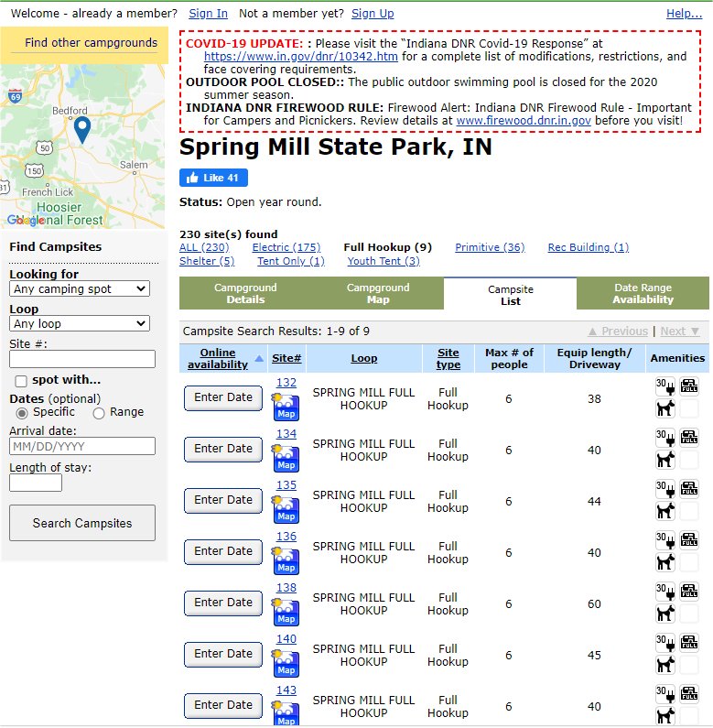Image resolution: width=713 pixels, height=728 pixels.
Task: Open the Help link
Action: 684,14
